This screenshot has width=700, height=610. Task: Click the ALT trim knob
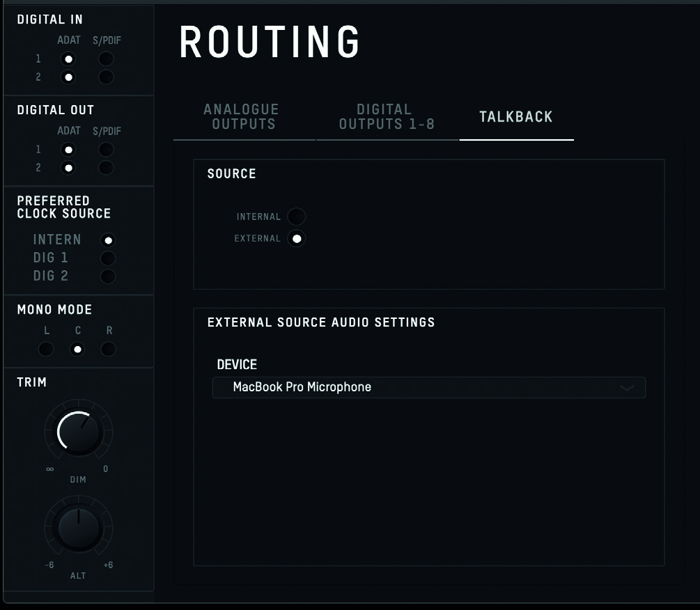pyautogui.click(x=79, y=529)
